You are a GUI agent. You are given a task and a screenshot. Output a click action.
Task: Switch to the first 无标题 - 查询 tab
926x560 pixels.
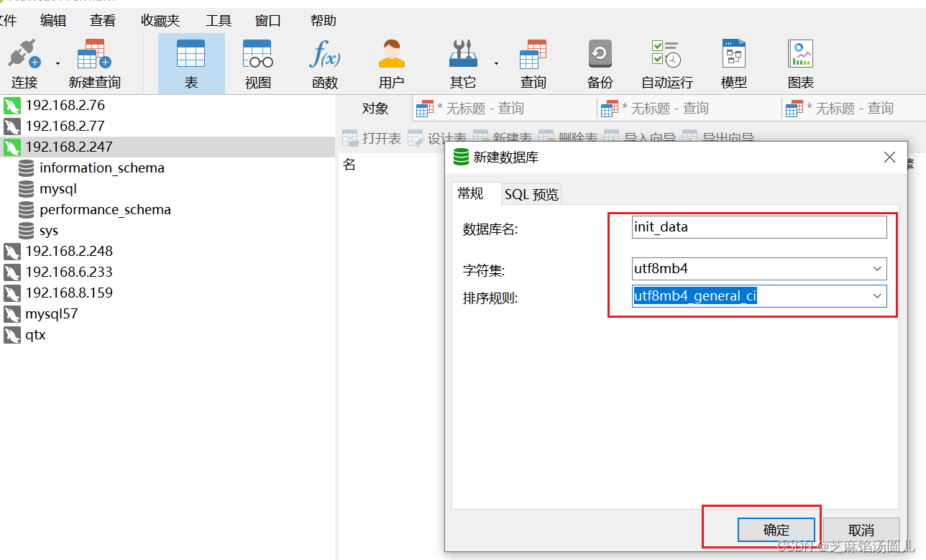[505, 109]
